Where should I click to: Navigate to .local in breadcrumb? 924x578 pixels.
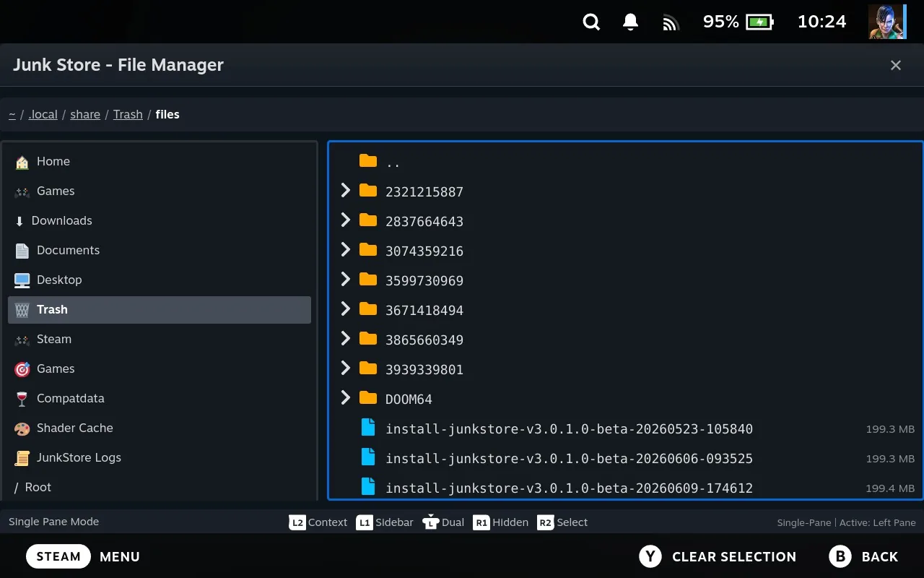tap(43, 114)
